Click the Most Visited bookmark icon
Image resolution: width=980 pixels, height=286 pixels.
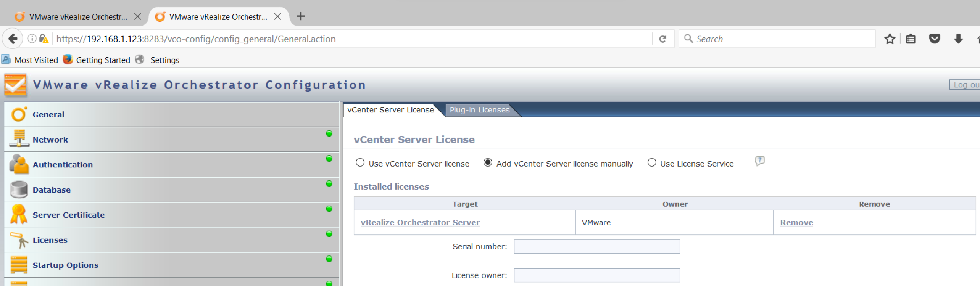pos(6,59)
